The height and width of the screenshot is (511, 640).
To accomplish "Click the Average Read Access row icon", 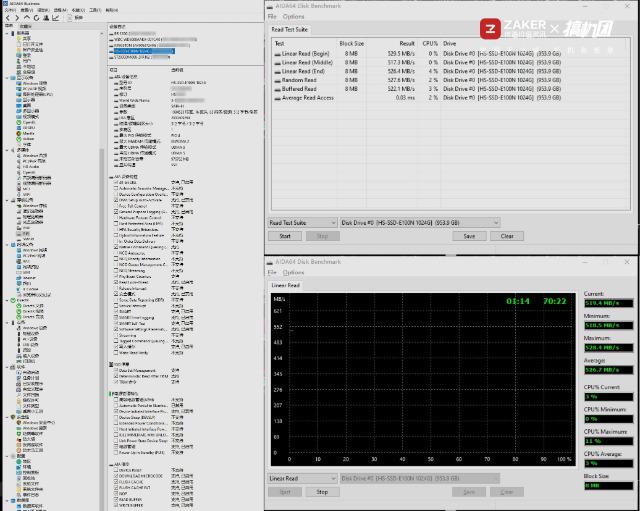I will coord(278,98).
